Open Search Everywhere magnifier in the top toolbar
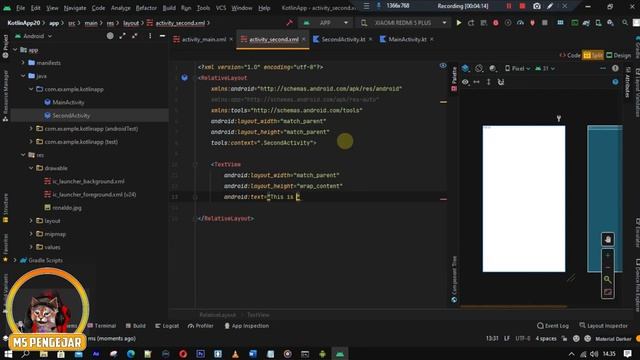The height and width of the screenshot is (360, 640). (625, 23)
